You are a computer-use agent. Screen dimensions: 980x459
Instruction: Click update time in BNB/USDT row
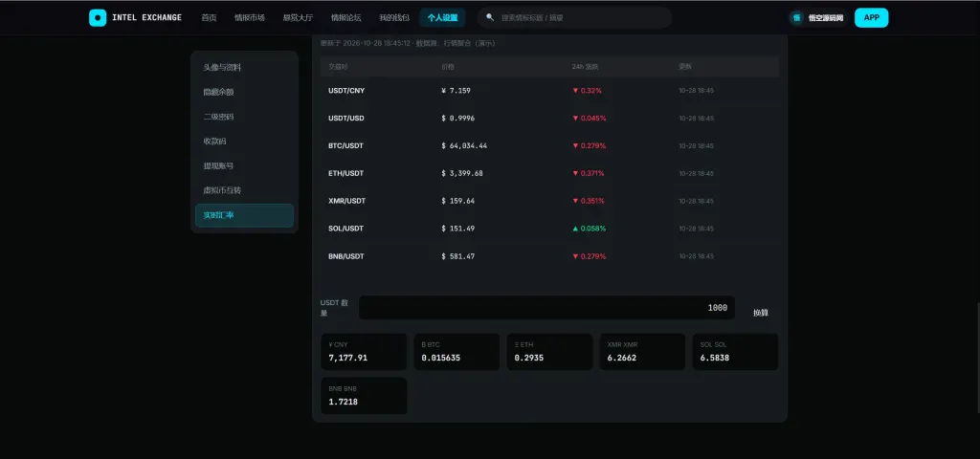pos(697,256)
